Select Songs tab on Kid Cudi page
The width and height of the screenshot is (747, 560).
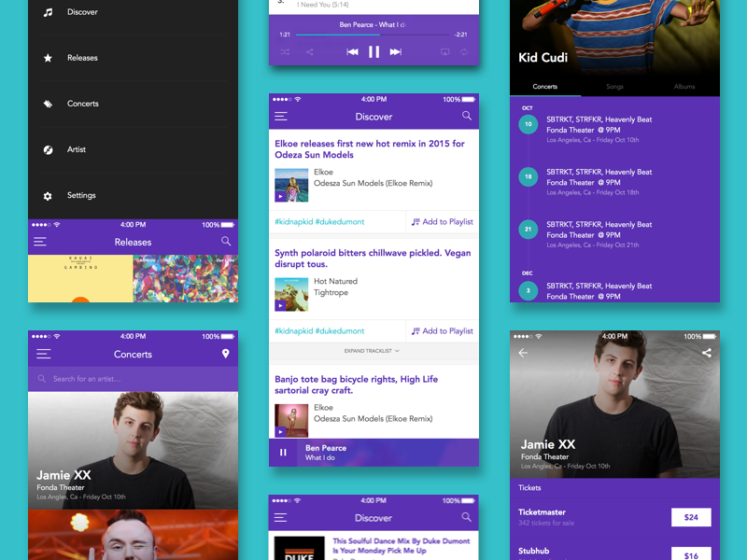coord(614,87)
